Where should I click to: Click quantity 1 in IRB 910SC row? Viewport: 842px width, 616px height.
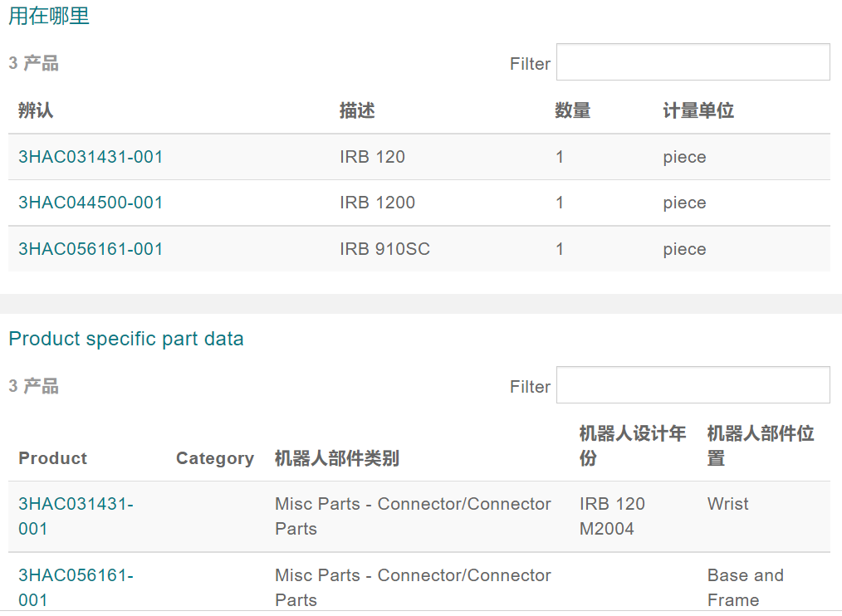pyautogui.click(x=560, y=249)
